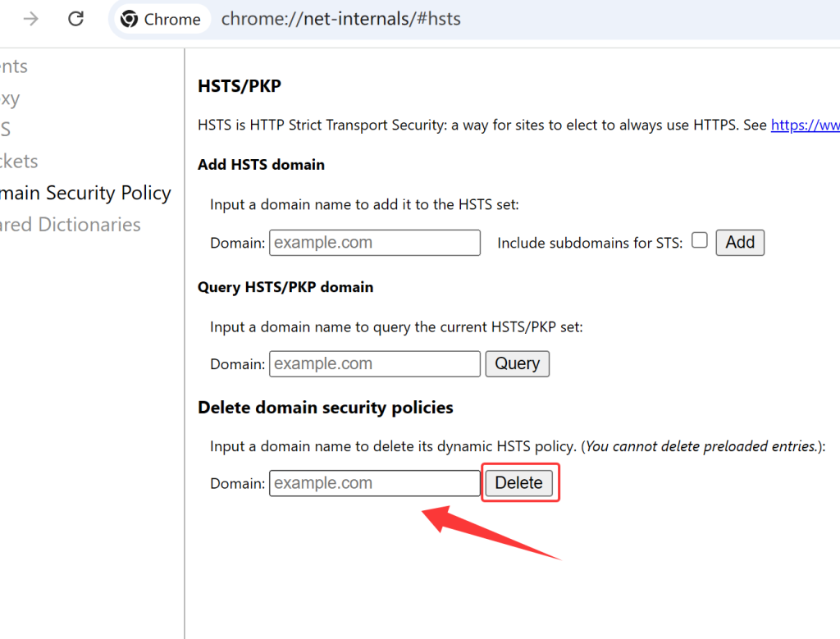Click the Delete button
840x639 pixels.
(x=518, y=483)
